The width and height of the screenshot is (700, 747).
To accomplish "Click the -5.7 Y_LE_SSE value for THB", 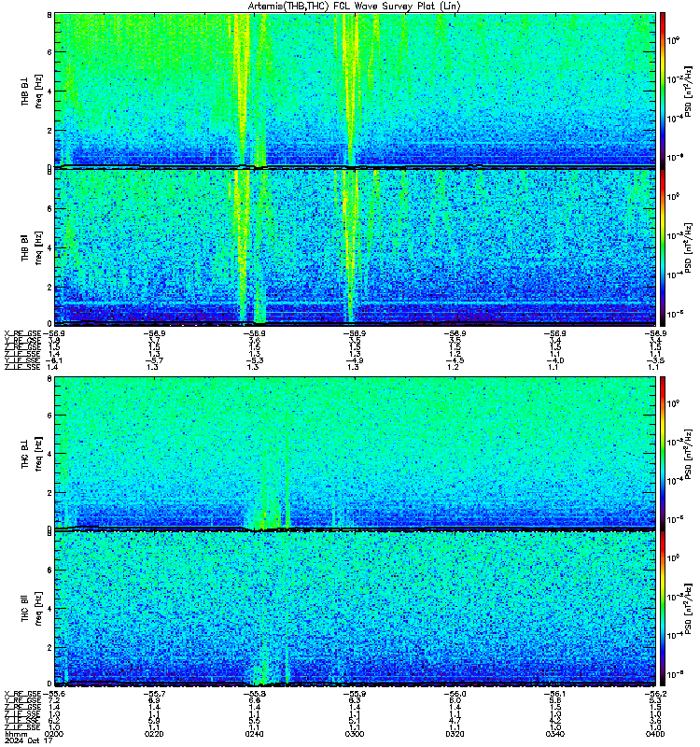I will tap(154, 360).
